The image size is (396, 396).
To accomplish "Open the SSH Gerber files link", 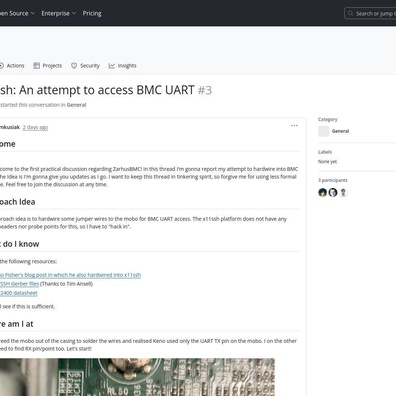I will 19,284.
